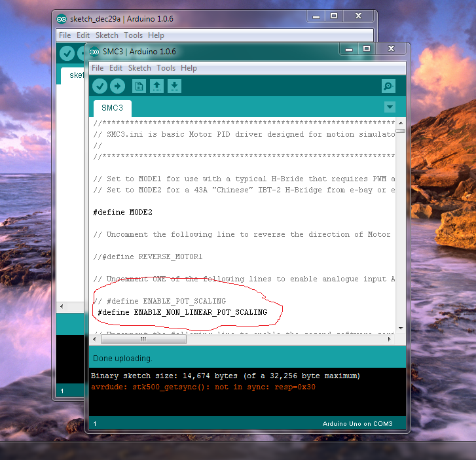Screen dimensions: 476x460
Task: Open Tools menu in sketch_dec29a window
Action: tap(134, 35)
